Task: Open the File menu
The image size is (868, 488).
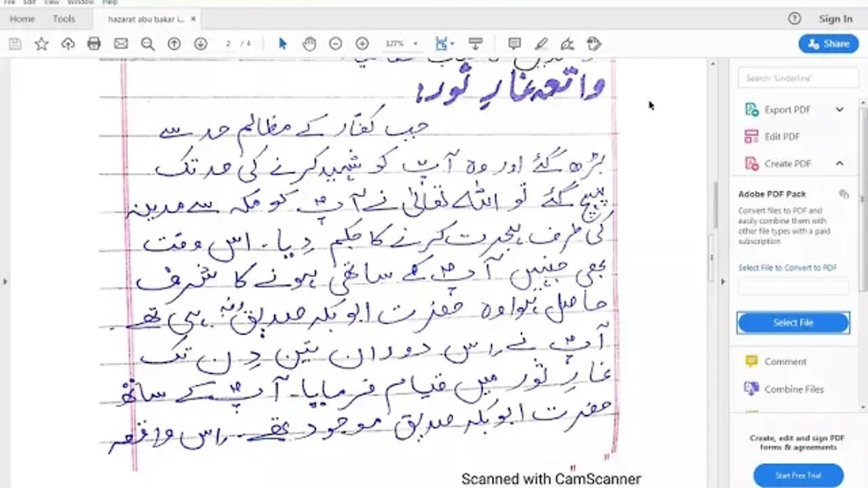Action: [9, 3]
